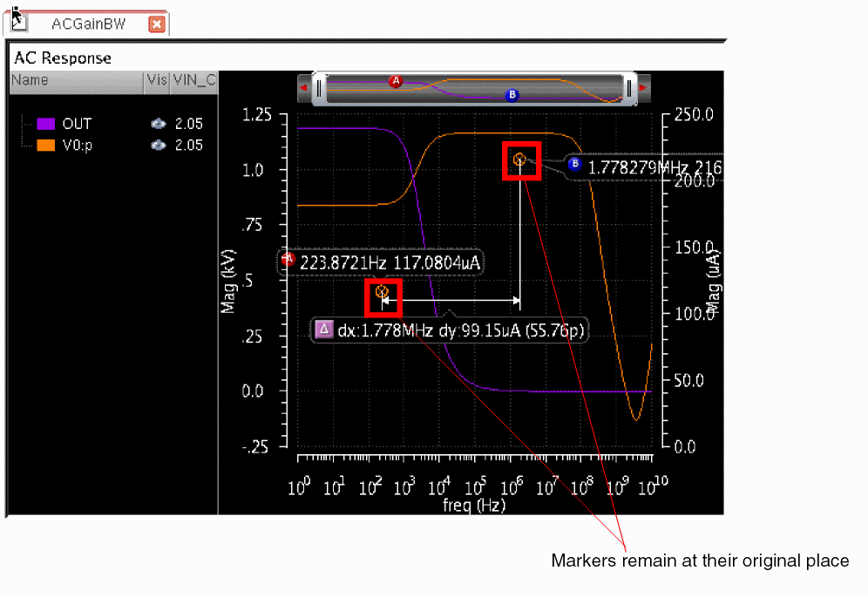Click right handle of zoom slider
This screenshot has height=598, width=868.
pos(629,88)
